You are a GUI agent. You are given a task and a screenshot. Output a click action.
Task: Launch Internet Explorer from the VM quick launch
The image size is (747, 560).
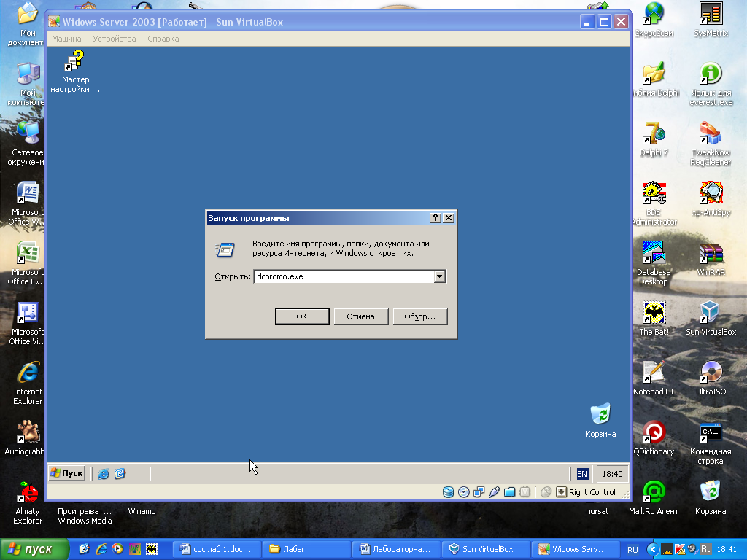[104, 473]
